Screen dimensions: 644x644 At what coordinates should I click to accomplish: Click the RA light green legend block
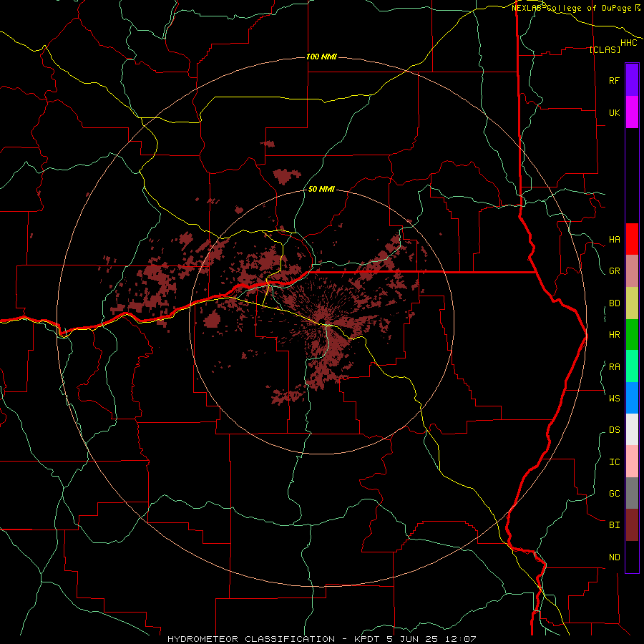point(632,366)
